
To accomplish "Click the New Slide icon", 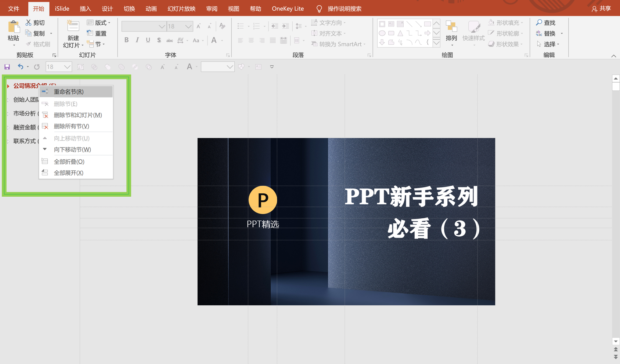I will 73,26.
